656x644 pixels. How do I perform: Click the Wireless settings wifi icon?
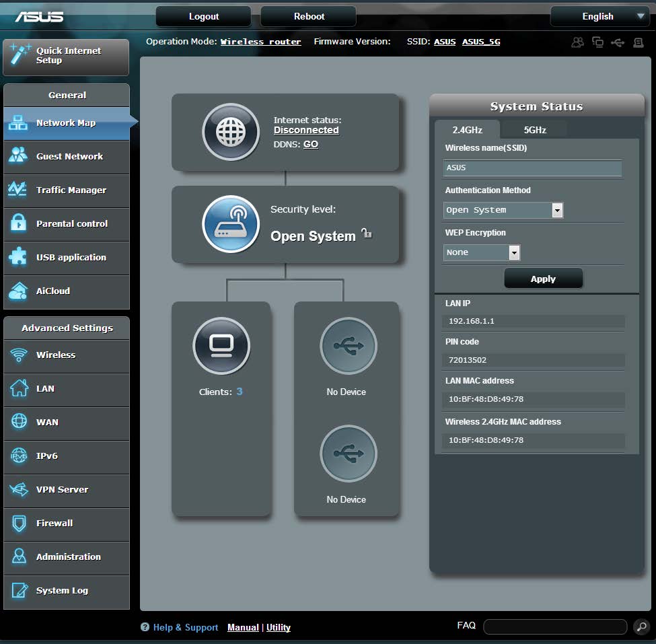point(18,355)
